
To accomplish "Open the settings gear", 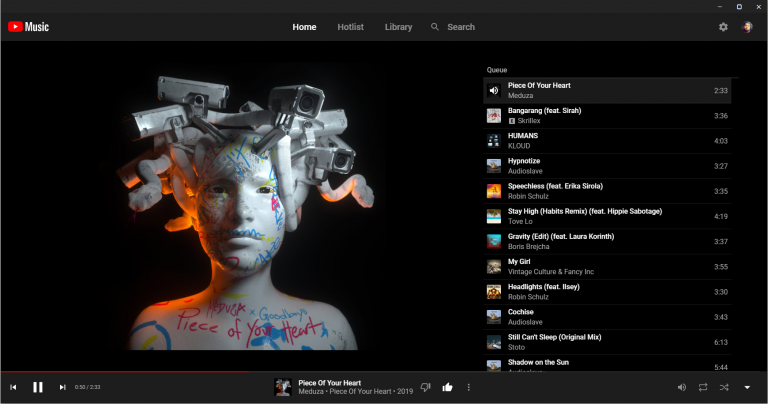I will (723, 27).
